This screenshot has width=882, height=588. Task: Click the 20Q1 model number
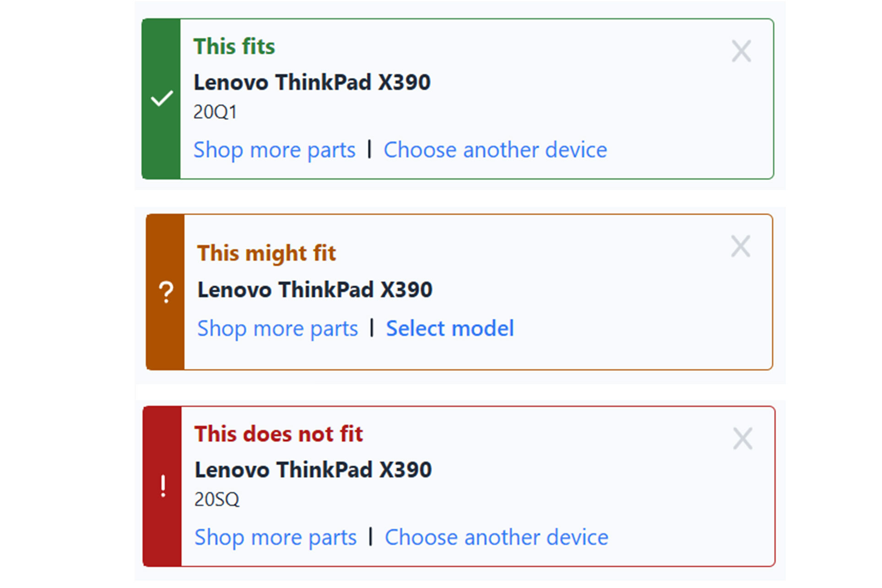click(215, 112)
